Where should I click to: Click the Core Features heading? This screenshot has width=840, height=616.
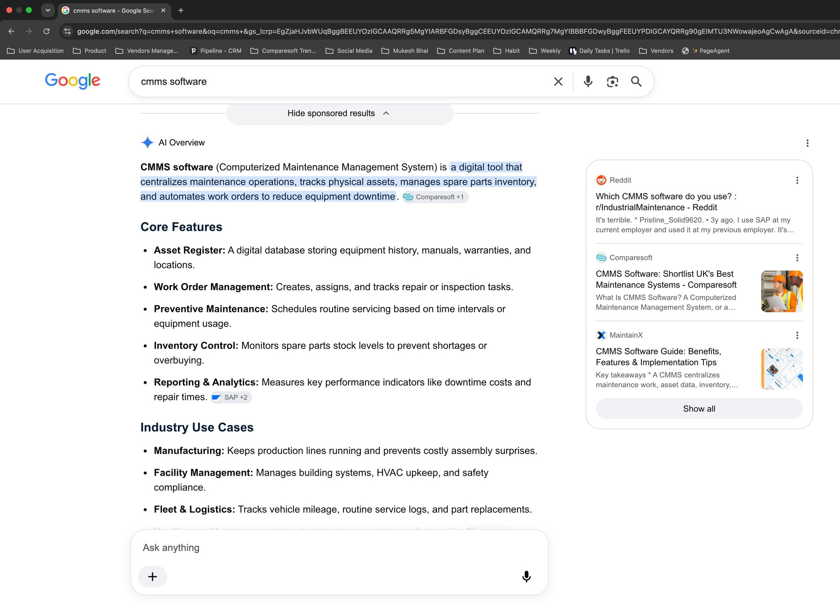pyautogui.click(x=181, y=227)
